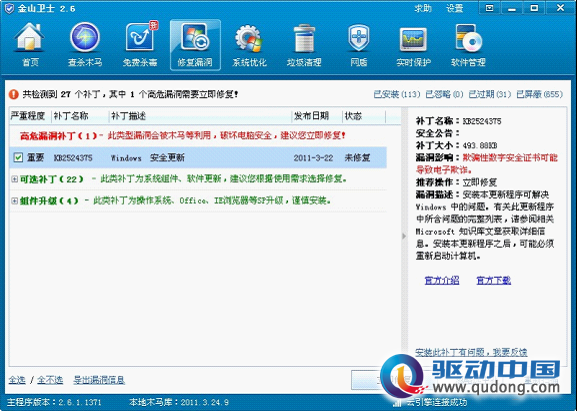This screenshot has width=577, height=411.
Task: Click the 本地木马库：2011.3.24.9 status text
Action: 179,402
